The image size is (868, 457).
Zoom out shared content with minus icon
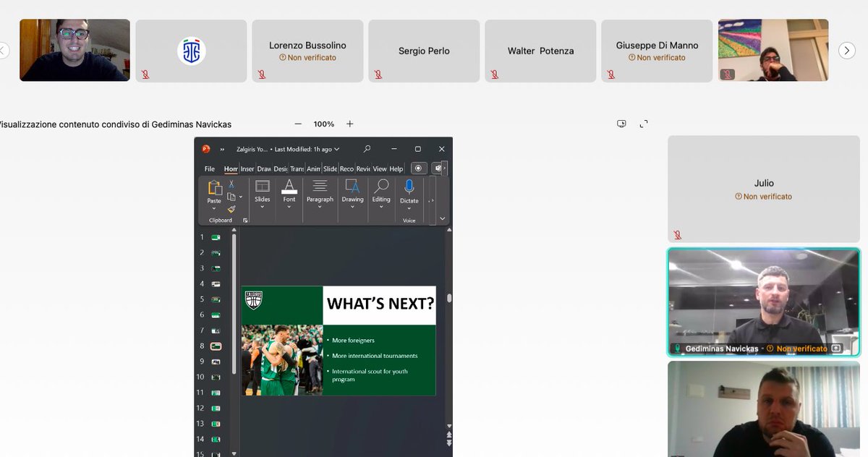pyautogui.click(x=298, y=124)
